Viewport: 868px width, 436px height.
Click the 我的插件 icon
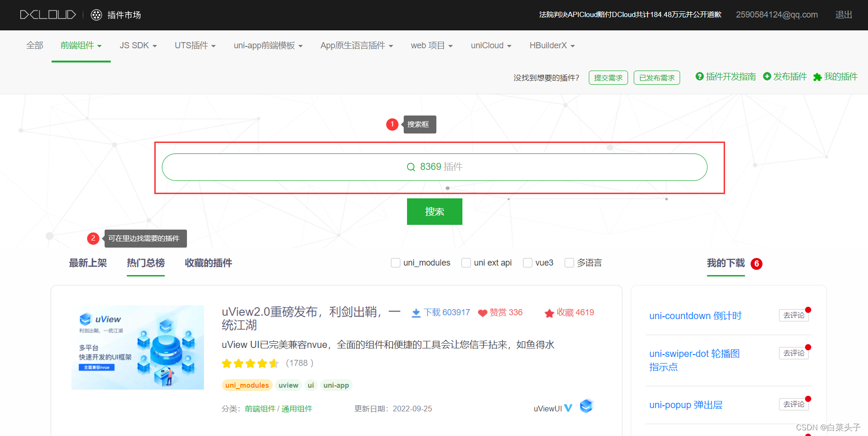[818, 76]
